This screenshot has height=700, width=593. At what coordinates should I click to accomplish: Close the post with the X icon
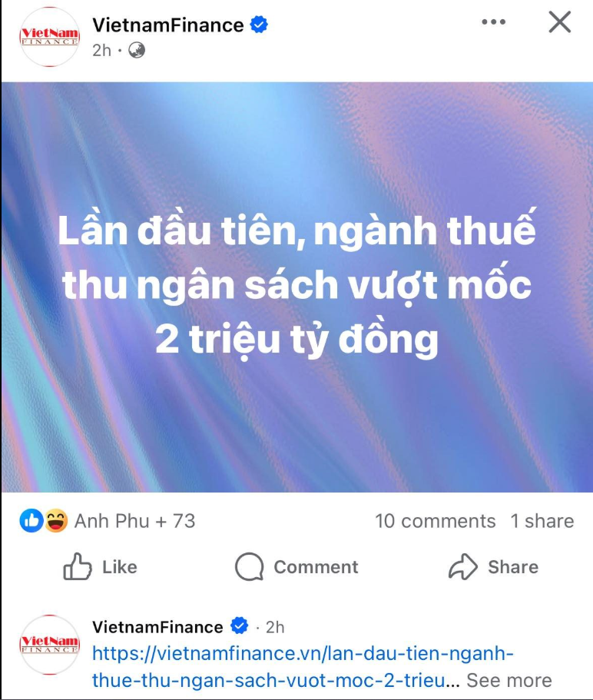pos(559,22)
